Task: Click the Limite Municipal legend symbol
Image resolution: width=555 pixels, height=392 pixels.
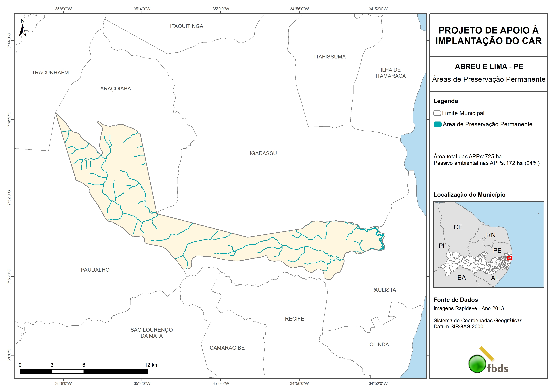Action: (x=437, y=113)
